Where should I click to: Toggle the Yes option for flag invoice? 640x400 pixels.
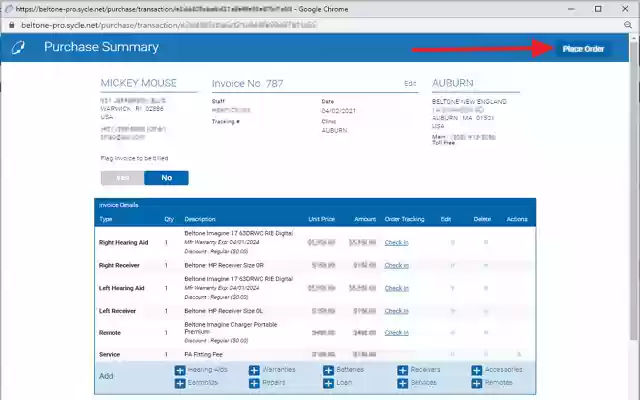(122, 178)
